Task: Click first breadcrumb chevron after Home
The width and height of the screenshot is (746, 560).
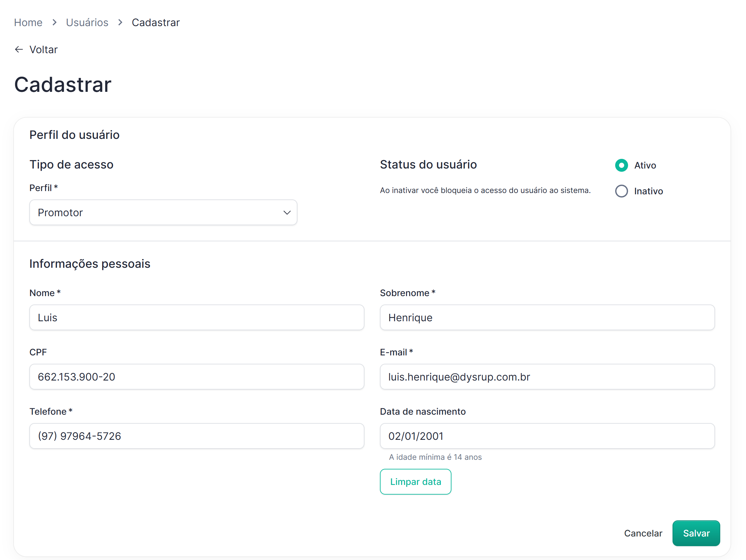Action: coord(54,23)
